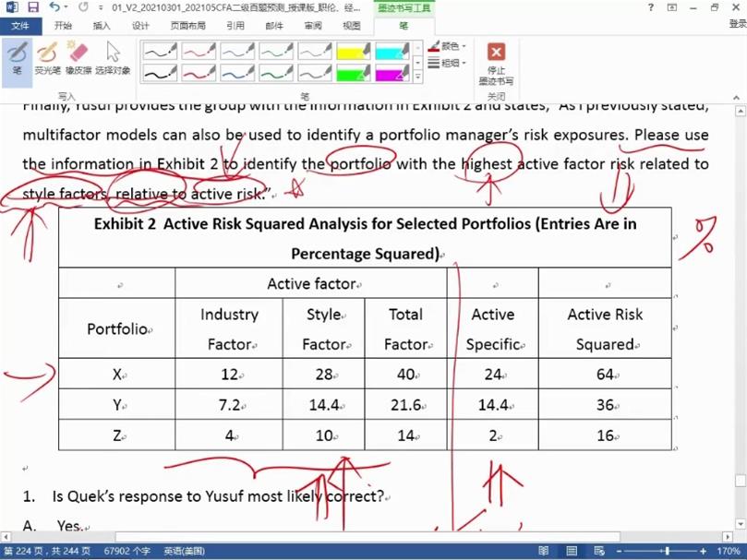Click the word count 67902 个字

[x=127, y=552]
